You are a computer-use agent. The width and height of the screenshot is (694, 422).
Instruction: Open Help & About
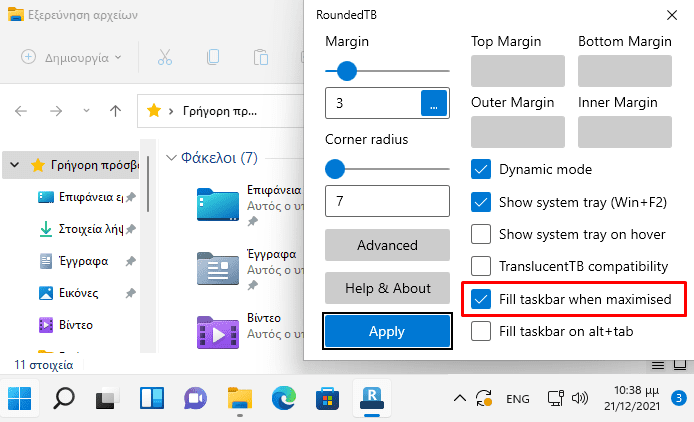pos(387,288)
